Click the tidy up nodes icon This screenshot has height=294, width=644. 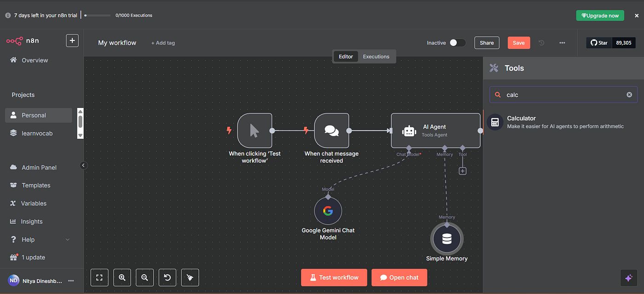[x=190, y=277]
